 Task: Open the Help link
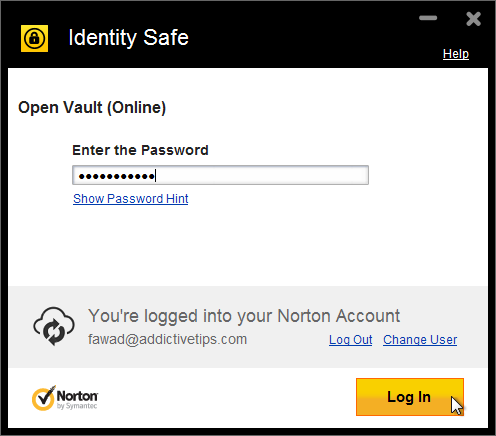(456, 54)
